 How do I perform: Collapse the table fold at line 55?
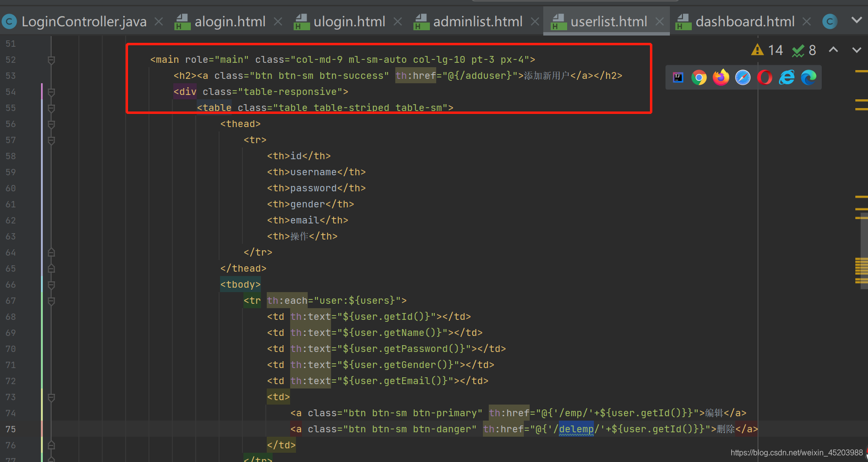pos(51,108)
